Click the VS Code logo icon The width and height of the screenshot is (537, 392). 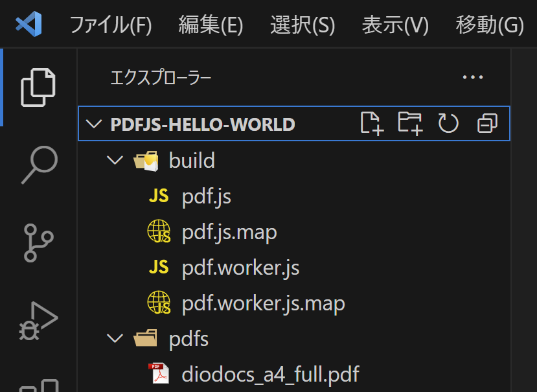point(29,24)
